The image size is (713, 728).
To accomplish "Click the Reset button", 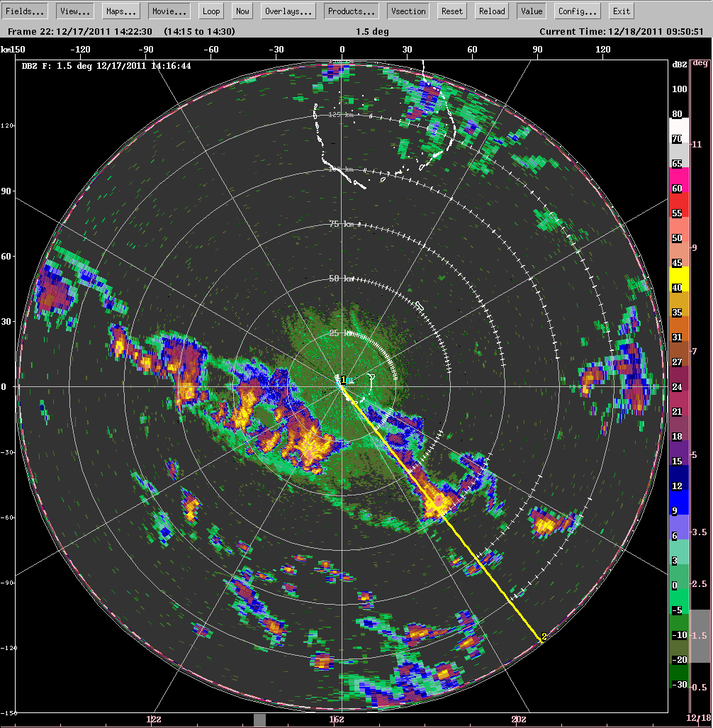I will [x=451, y=11].
